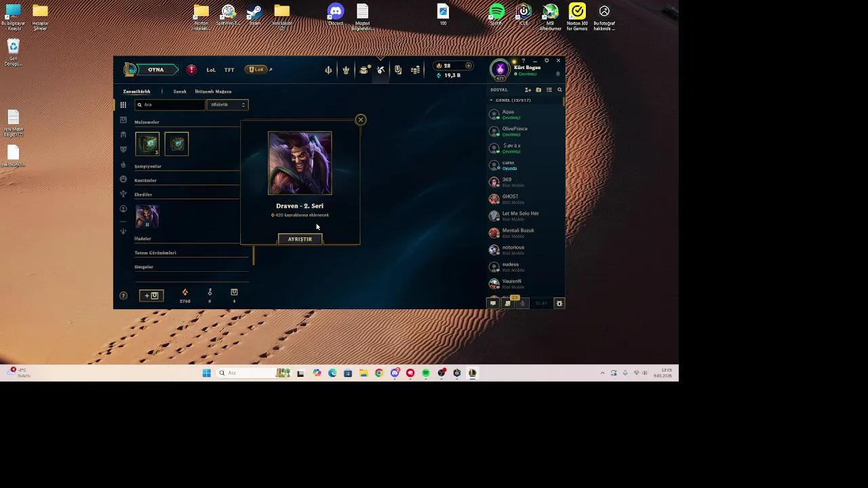Open Discord desktop shortcut
Viewport: 868px width, 488px height.
(336, 16)
